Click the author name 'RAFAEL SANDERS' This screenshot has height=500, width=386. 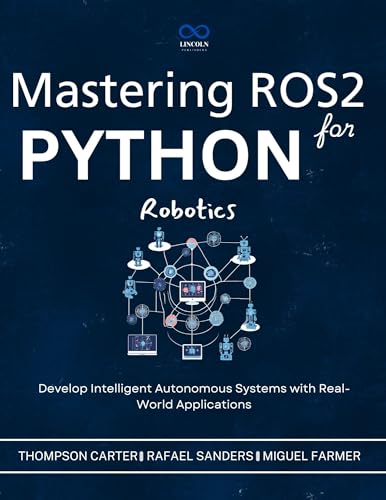coord(200,456)
